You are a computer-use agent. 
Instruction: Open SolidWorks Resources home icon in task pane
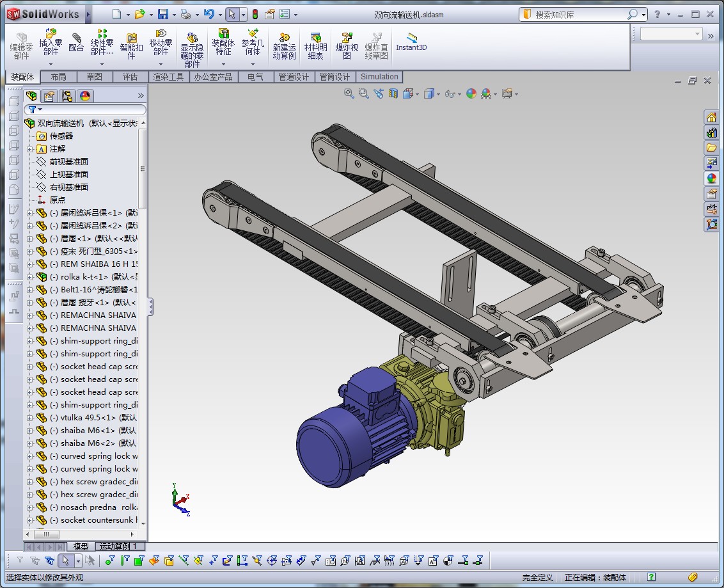[711, 117]
